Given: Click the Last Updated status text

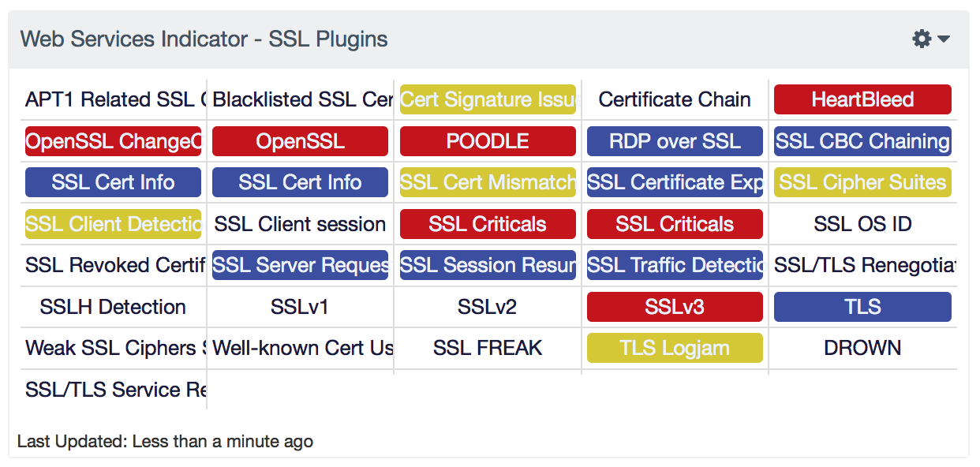Looking at the screenshot, I should coord(165,442).
